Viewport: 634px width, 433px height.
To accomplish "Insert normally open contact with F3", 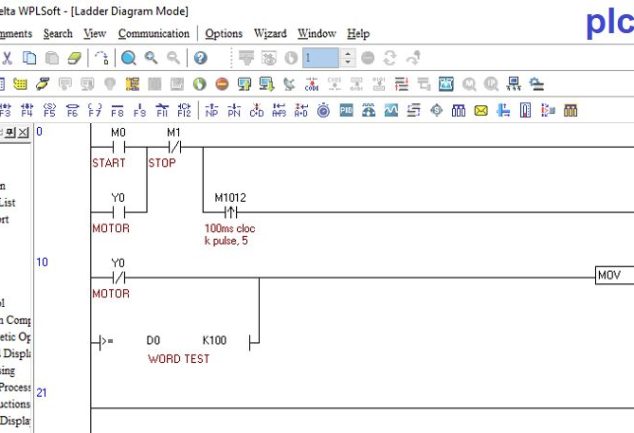I will pos(5,110).
